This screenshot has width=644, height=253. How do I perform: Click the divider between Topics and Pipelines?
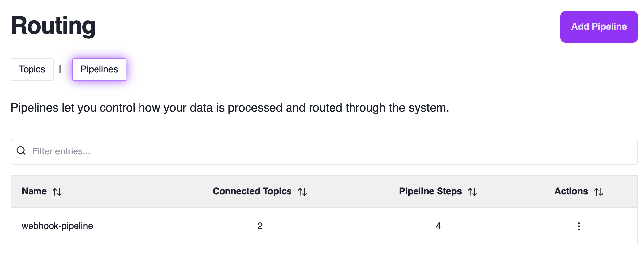pos(60,69)
